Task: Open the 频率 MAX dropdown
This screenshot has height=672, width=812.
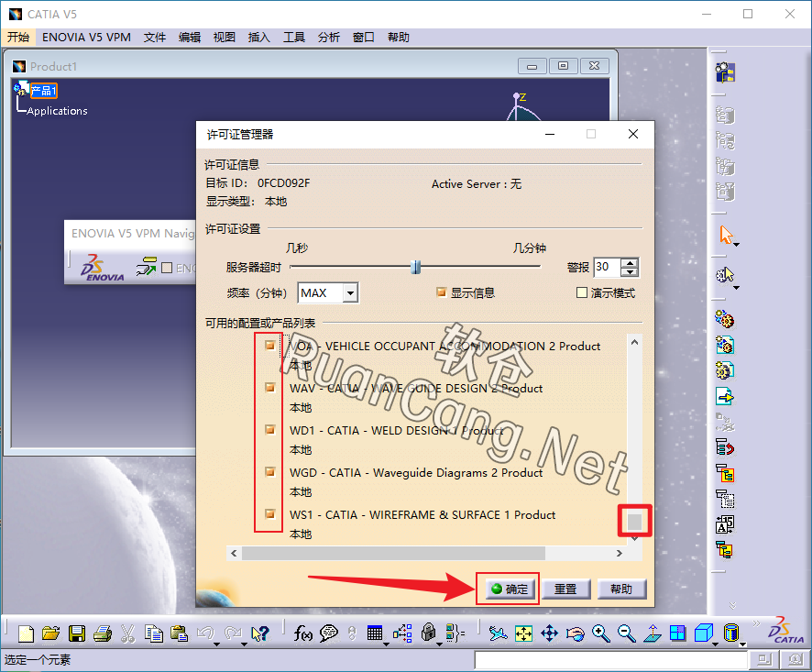Action: [350, 293]
